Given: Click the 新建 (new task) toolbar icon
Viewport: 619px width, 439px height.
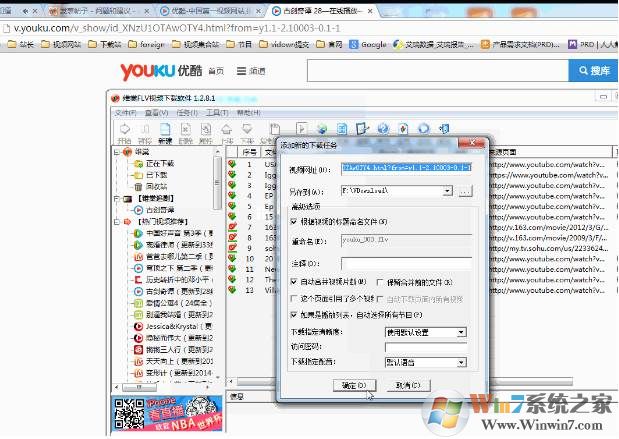Looking at the screenshot, I should click(164, 131).
